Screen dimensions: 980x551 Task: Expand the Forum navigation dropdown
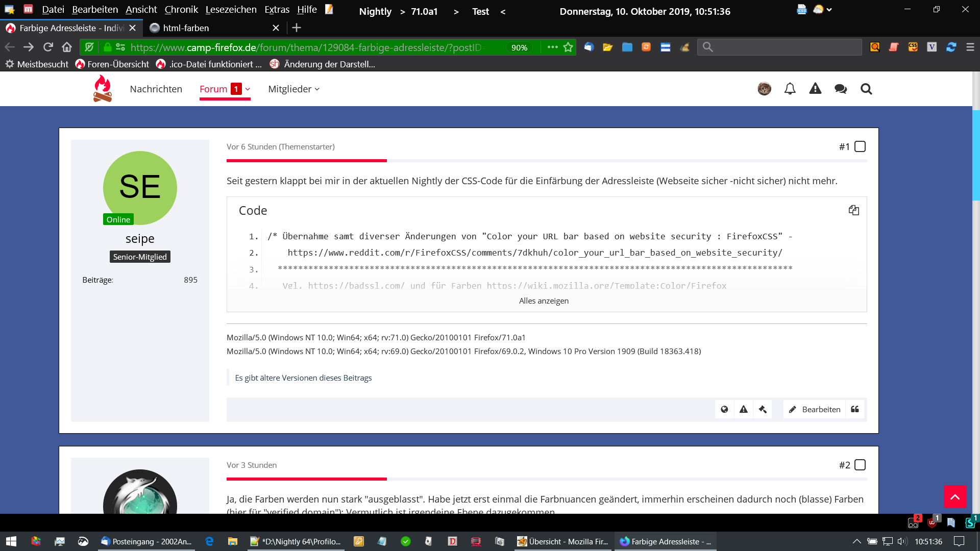(x=248, y=89)
